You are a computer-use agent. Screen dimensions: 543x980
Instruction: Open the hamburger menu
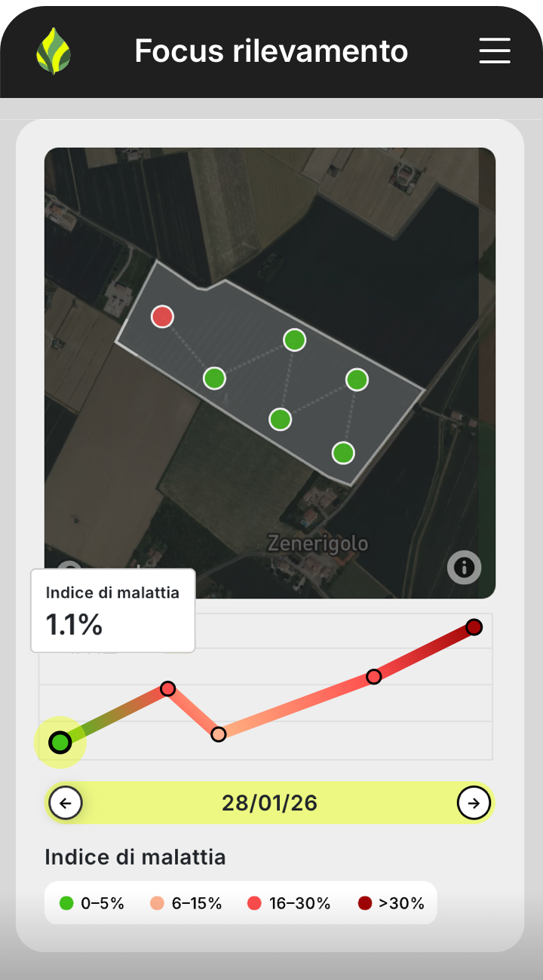(x=495, y=51)
